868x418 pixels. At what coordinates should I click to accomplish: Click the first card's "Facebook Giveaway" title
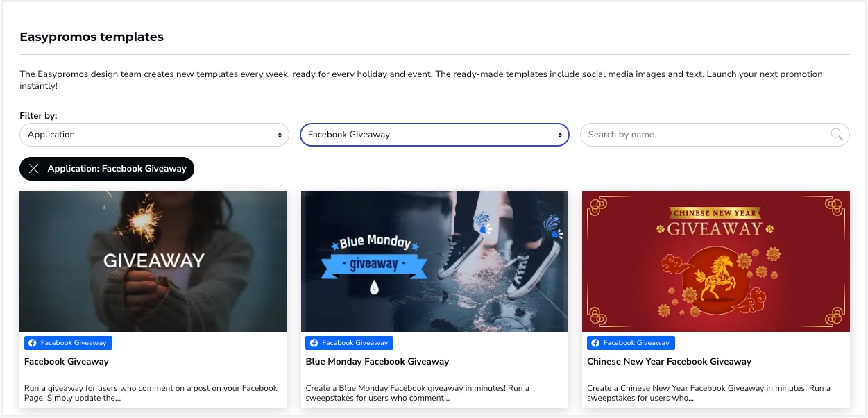67,362
